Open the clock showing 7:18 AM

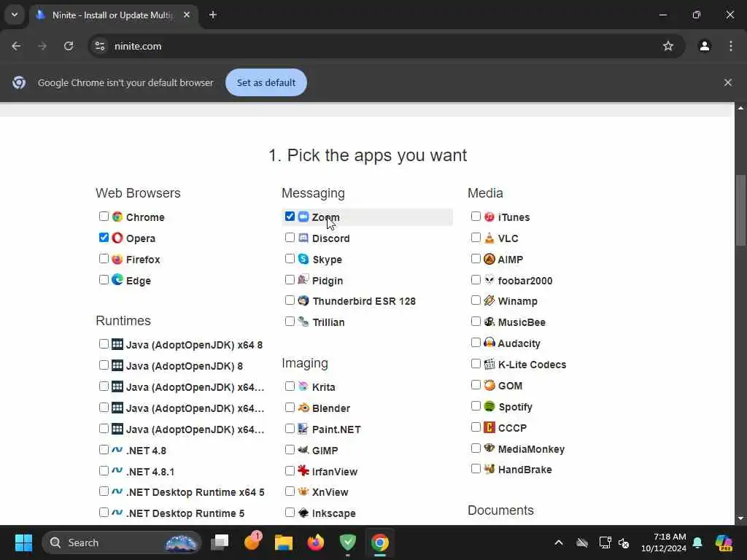click(x=663, y=542)
